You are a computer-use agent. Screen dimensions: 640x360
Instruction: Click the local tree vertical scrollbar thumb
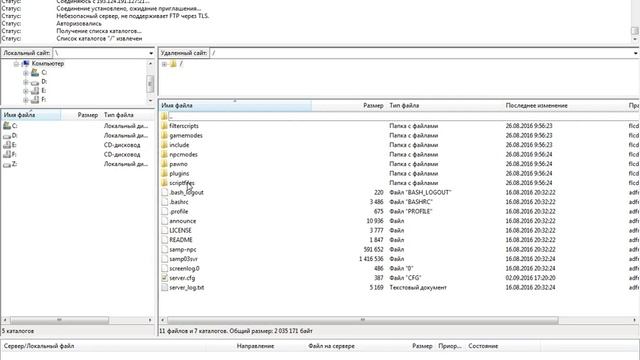point(150,84)
